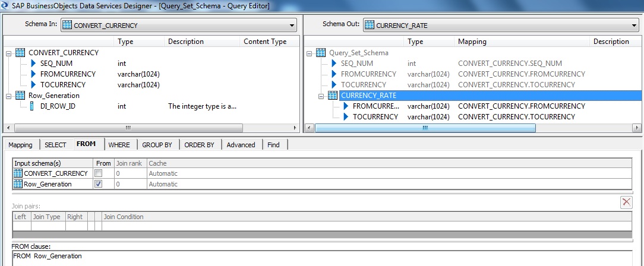Image resolution: width=644 pixels, height=266 pixels.
Task: Click the FROMCURRENCY column arrow icon in Schema In
Action: 34,74
